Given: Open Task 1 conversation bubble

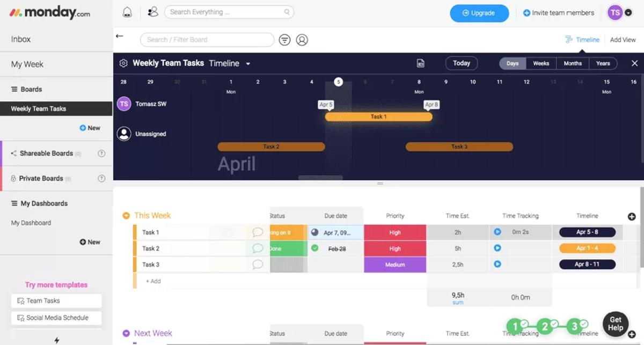Looking at the screenshot, I should [x=258, y=232].
